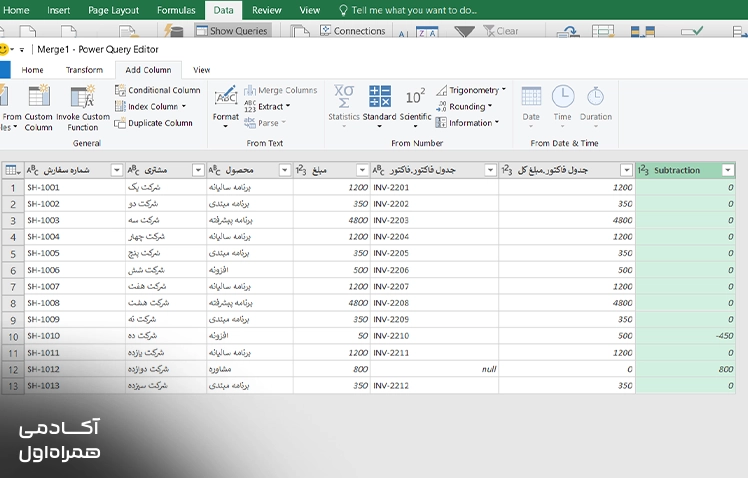The width and height of the screenshot is (748, 478).
Task: Open the Information dropdown
Action: coord(468,123)
